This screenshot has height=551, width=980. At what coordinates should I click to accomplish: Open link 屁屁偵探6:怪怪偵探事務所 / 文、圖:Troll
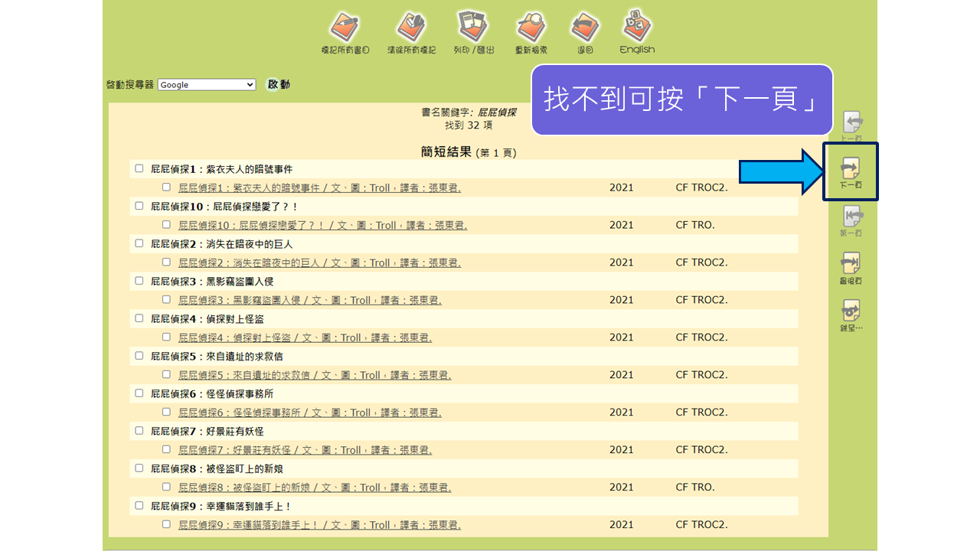pyautogui.click(x=310, y=412)
